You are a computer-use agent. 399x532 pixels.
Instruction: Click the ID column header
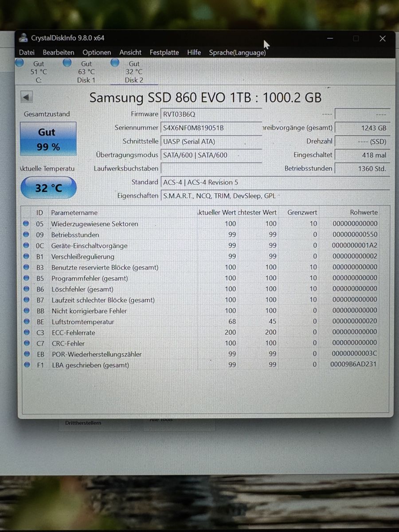tap(40, 213)
